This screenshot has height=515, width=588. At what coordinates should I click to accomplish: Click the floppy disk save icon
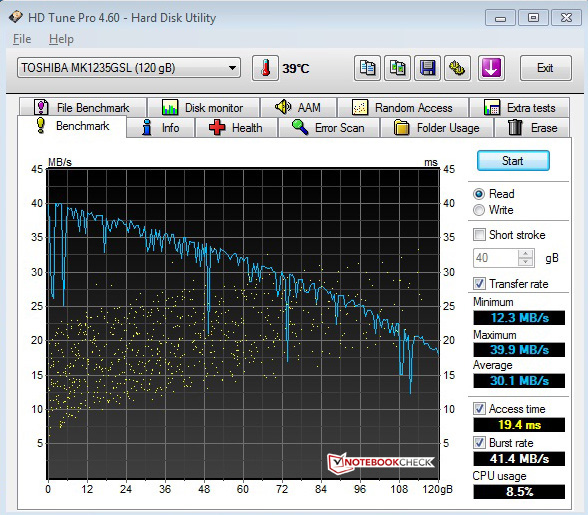click(x=428, y=68)
